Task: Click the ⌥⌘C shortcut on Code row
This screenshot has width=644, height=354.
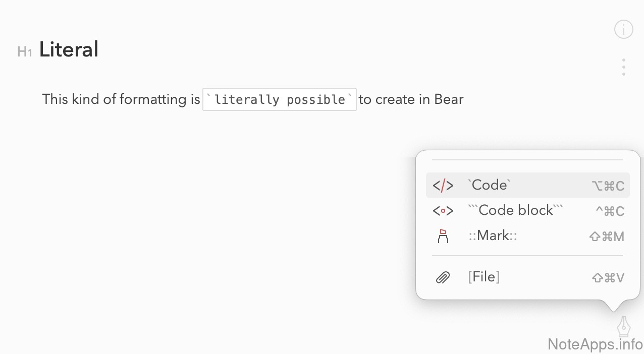Action: click(x=608, y=186)
